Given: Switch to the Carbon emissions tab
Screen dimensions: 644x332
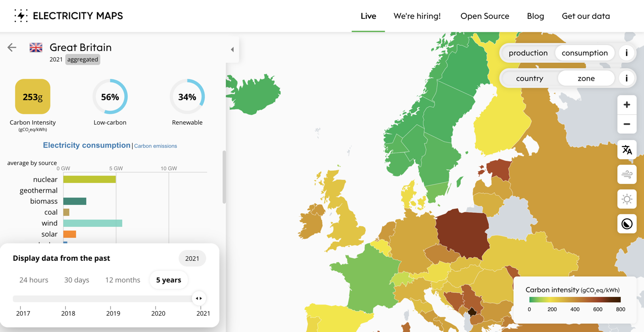Looking at the screenshot, I should pyautogui.click(x=155, y=145).
